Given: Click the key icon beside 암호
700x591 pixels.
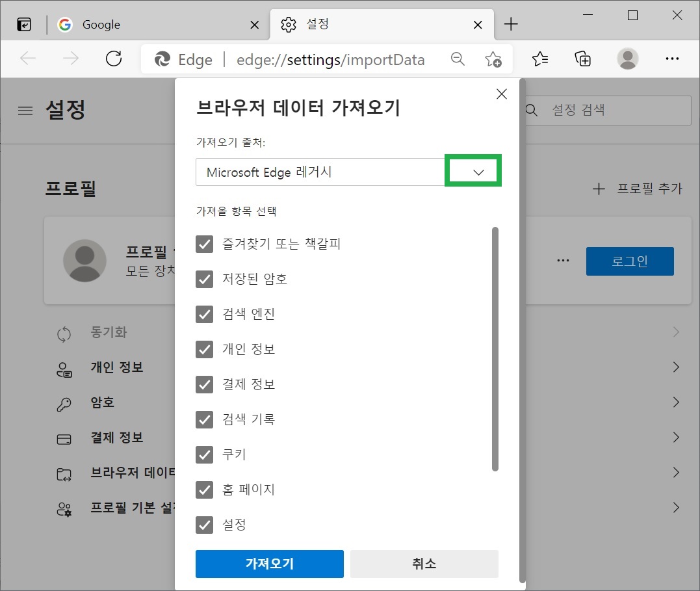Looking at the screenshot, I should click(x=64, y=404).
